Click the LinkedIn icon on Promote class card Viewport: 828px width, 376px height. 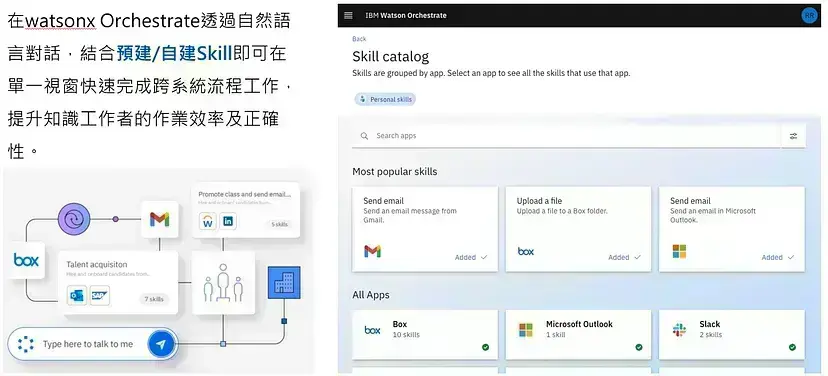click(x=228, y=221)
